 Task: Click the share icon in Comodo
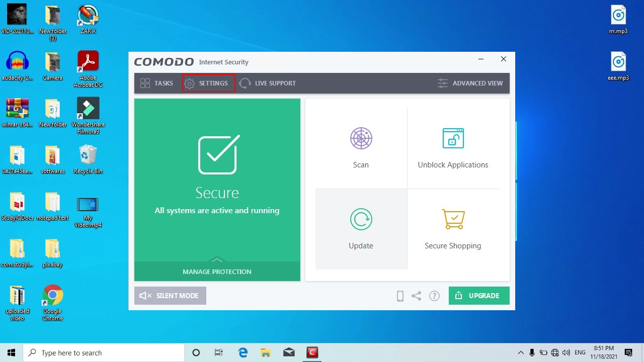click(x=416, y=296)
